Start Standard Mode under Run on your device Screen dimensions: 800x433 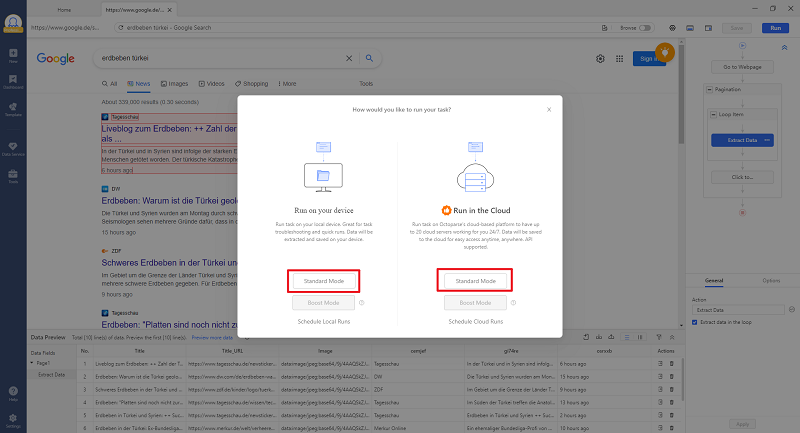click(x=323, y=281)
